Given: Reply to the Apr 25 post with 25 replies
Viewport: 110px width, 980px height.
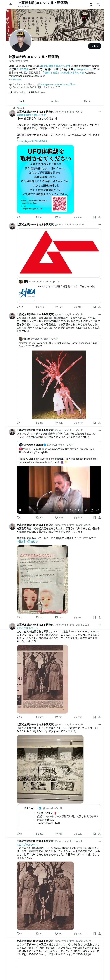Looking at the screenshot, I should point(20,307).
